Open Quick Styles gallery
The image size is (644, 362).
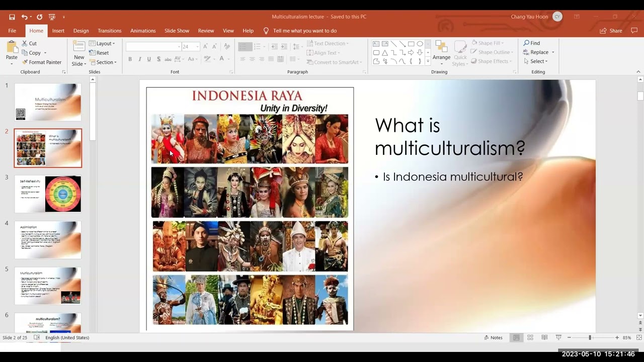(460, 53)
